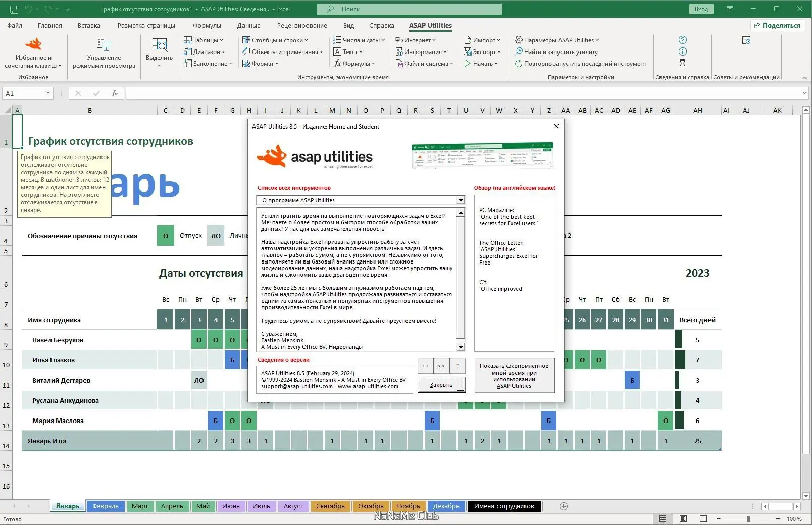Viewport: 812px width, 525px height.
Task: Click the select all corner triangle
Action: (8, 110)
